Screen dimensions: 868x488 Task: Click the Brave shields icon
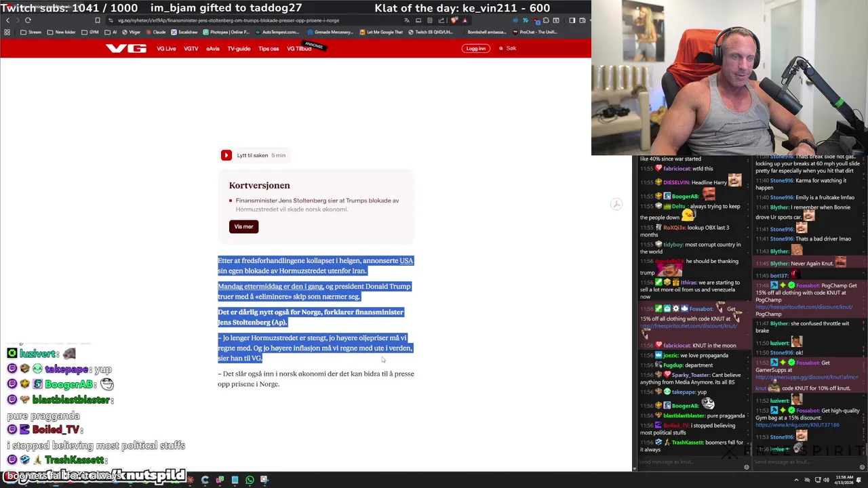pyautogui.click(x=454, y=20)
